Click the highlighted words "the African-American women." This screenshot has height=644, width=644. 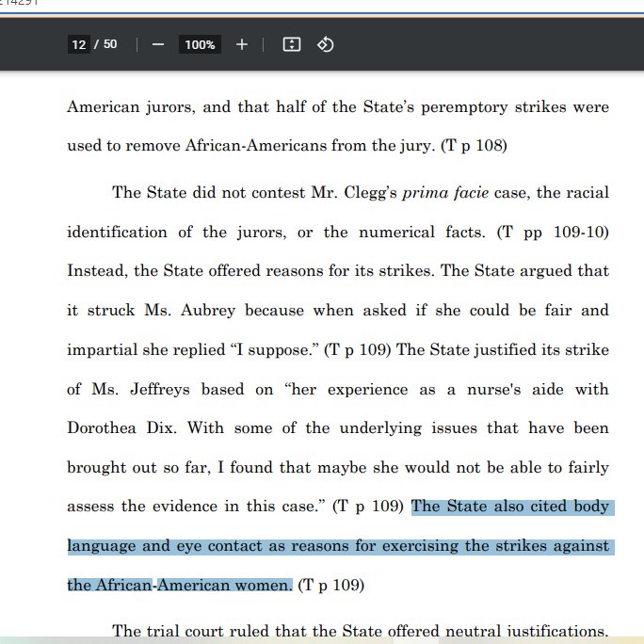pos(180,585)
